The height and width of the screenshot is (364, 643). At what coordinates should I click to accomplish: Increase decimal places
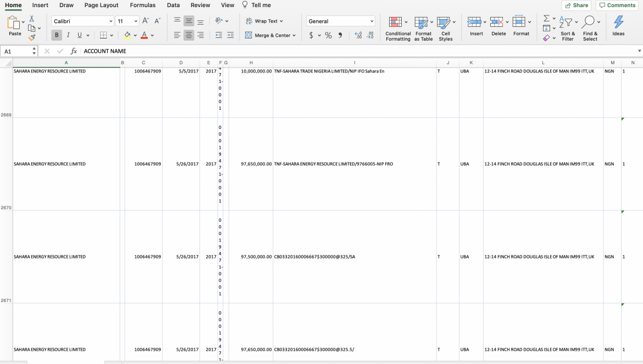[x=358, y=35]
